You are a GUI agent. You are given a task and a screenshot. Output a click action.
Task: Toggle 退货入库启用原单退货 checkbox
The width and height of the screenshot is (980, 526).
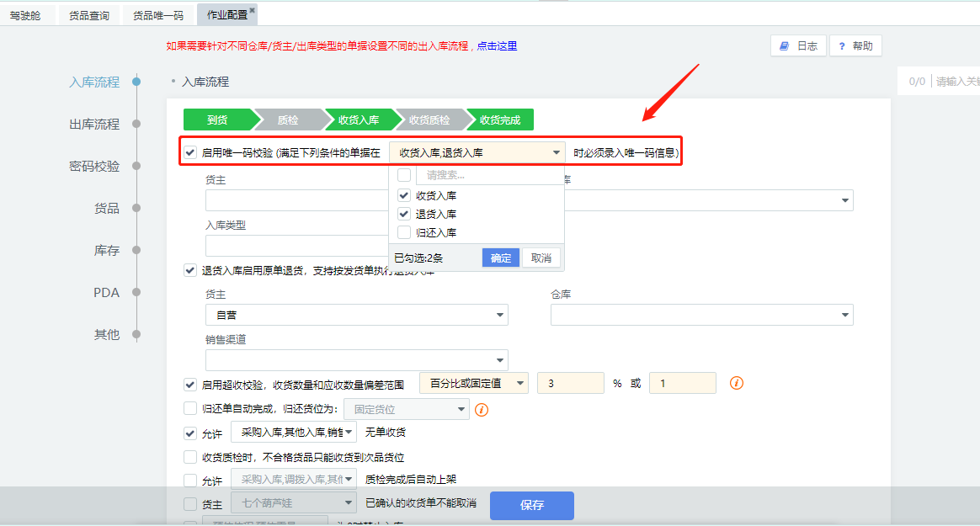(x=190, y=270)
